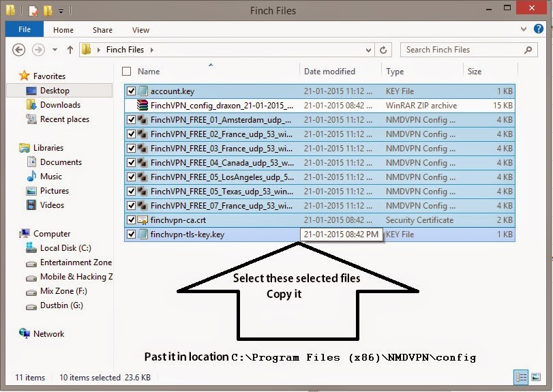Open the Music library
This screenshot has height=392, width=553.
coord(50,177)
